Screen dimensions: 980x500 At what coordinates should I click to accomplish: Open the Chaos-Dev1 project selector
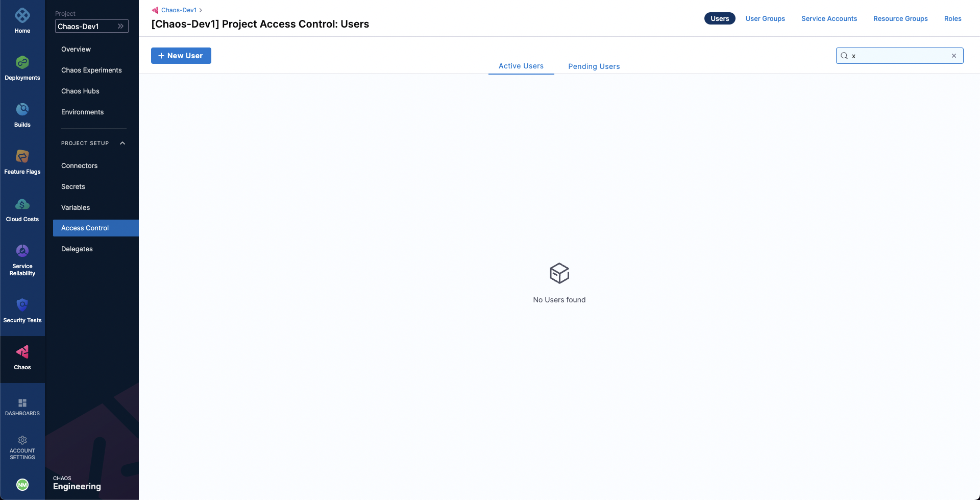92,26
